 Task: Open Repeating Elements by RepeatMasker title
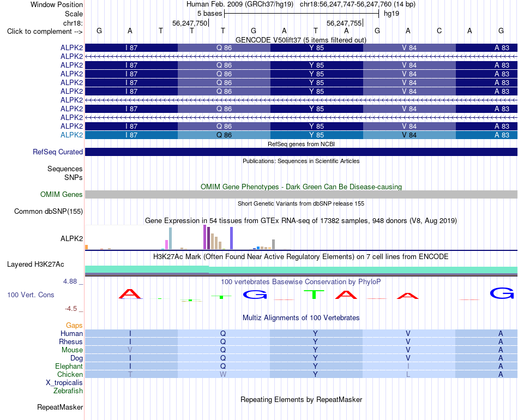coord(302,399)
